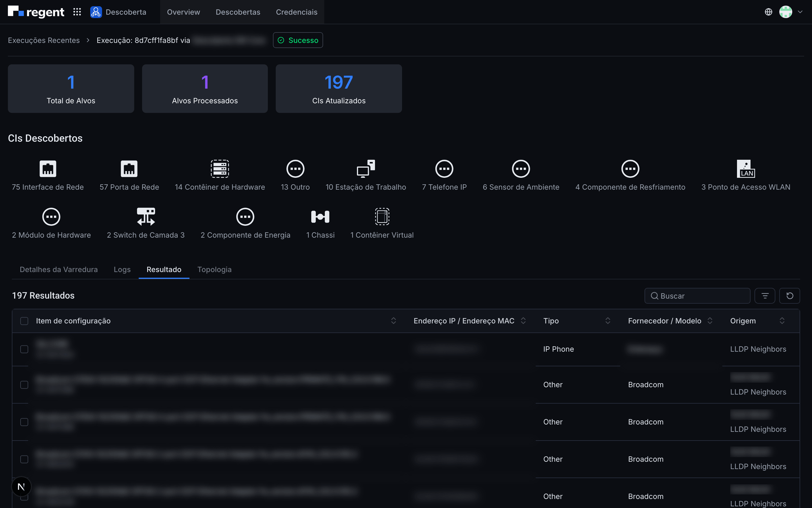Select the 10 Estação de Trabalho icon
The height and width of the screenshot is (508, 812).
[x=366, y=169]
